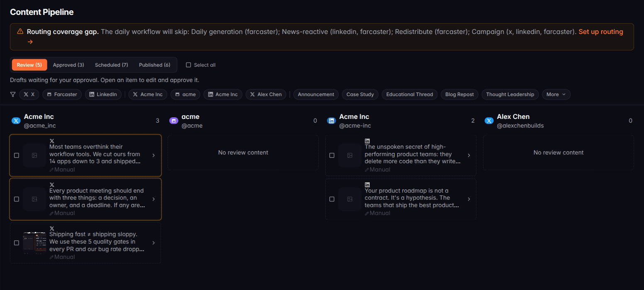644x290 pixels.
Task: Click the routing gap warning triangle icon
Action: pyautogui.click(x=20, y=31)
